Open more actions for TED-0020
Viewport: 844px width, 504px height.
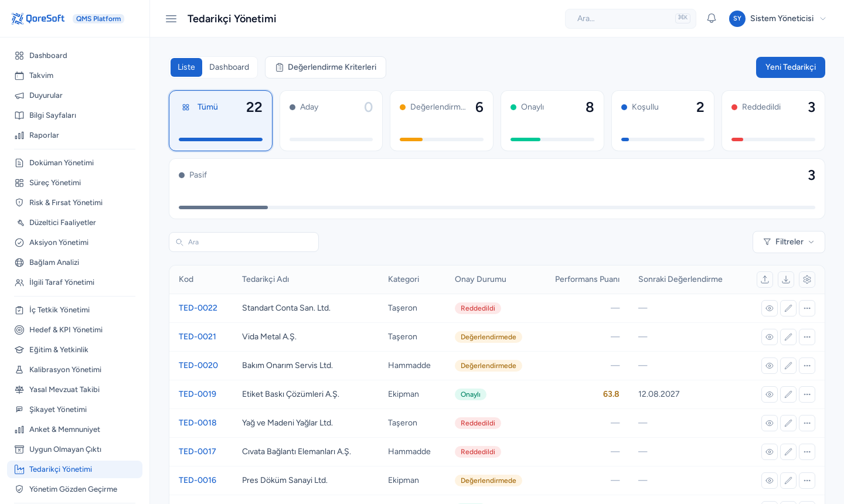(x=807, y=366)
